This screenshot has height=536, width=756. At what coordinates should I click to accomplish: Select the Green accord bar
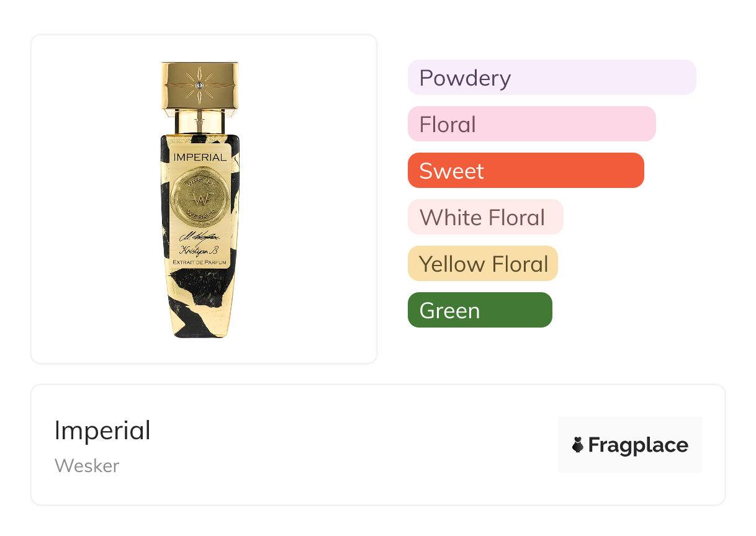pyautogui.click(x=479, y=310)
